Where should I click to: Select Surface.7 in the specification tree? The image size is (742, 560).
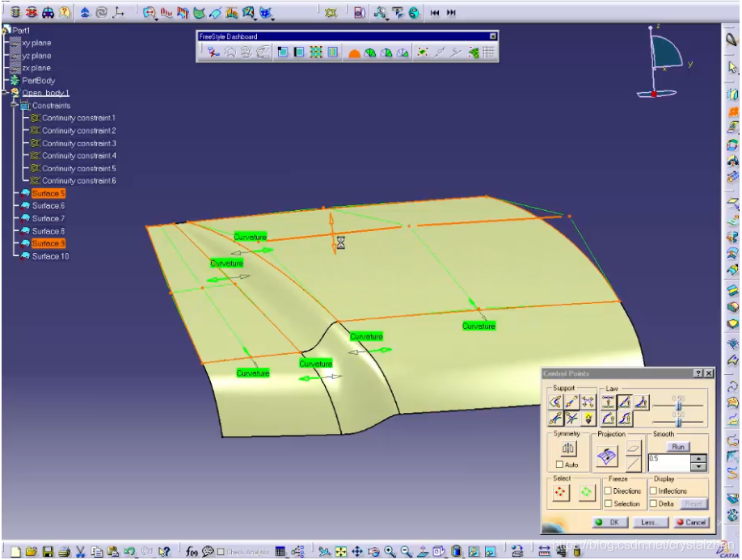[x=48, y=218]
